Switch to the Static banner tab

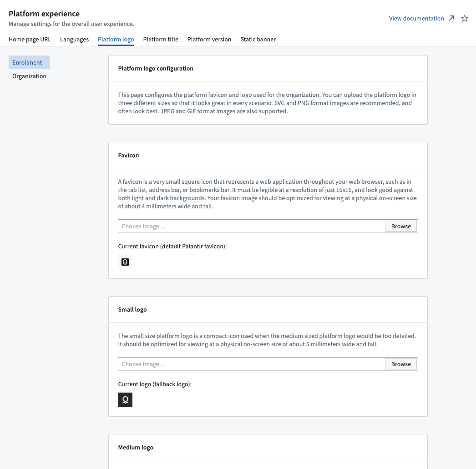[x=258, y=39]
